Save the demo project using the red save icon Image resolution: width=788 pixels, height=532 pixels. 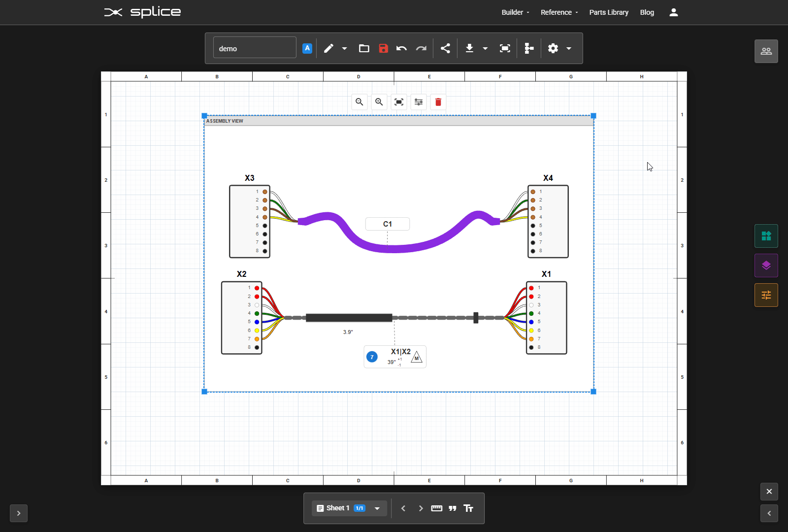pyautogui.click(x=383, y=48)
